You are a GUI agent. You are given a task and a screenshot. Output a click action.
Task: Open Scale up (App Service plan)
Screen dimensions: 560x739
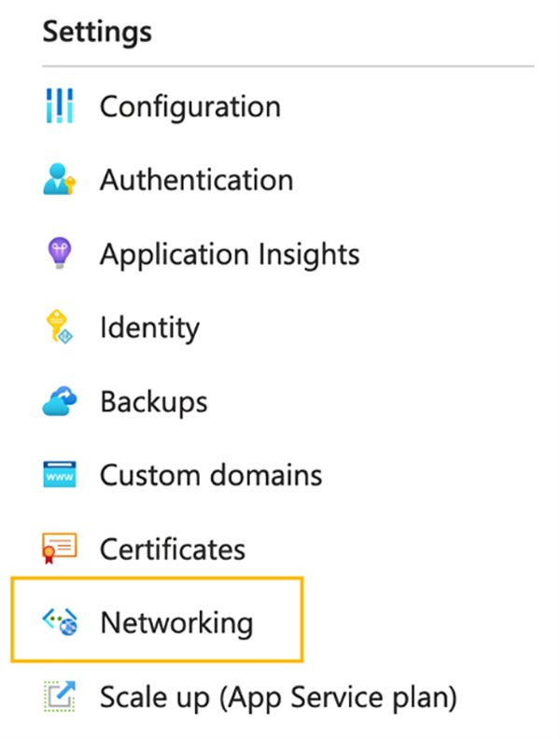[x=278, y=697]
